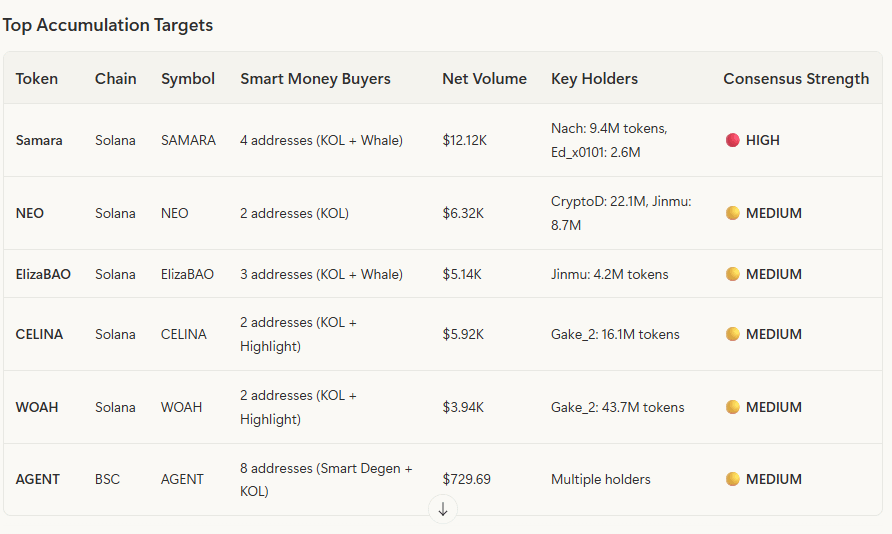
Task: Select the Samara token name
Action: coord(39,141)
